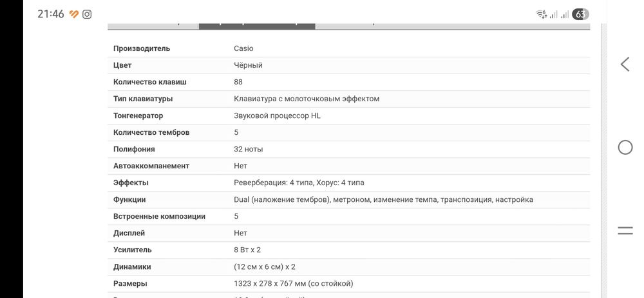Click the Тонгенератор row value
Image resolution: width=644 pixels, height=298 pixels.
click(x=277, y=115)
